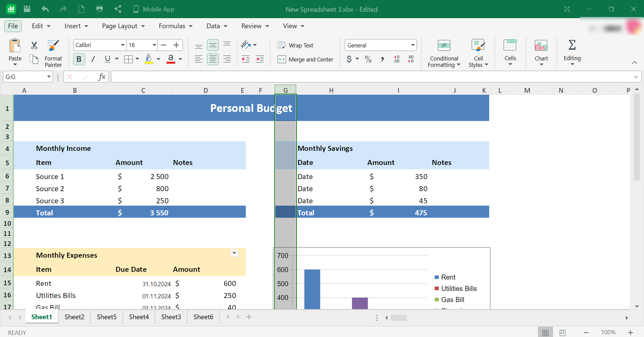The width and height of the screenshot is (644, 337).
Task: Click the Merge and Center button
Action: 306,59
